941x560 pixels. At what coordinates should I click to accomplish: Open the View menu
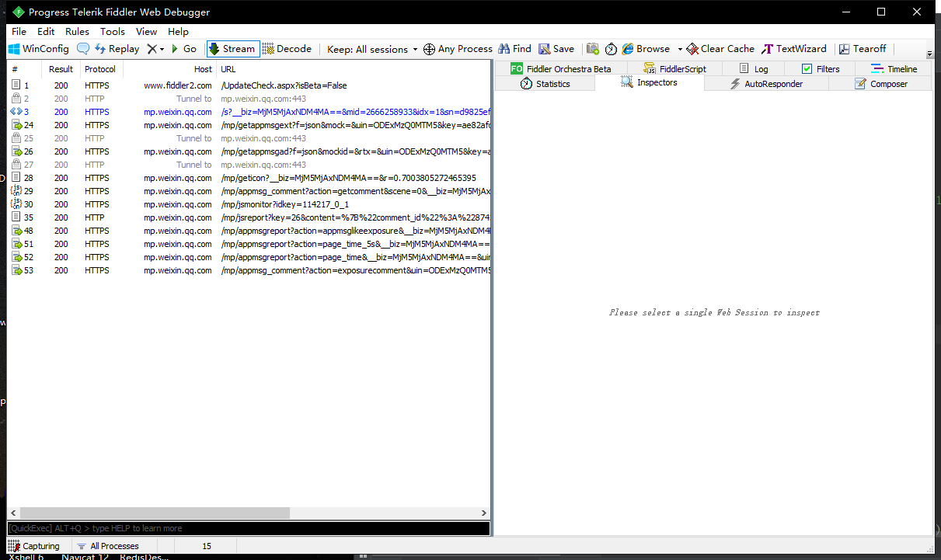146,32
